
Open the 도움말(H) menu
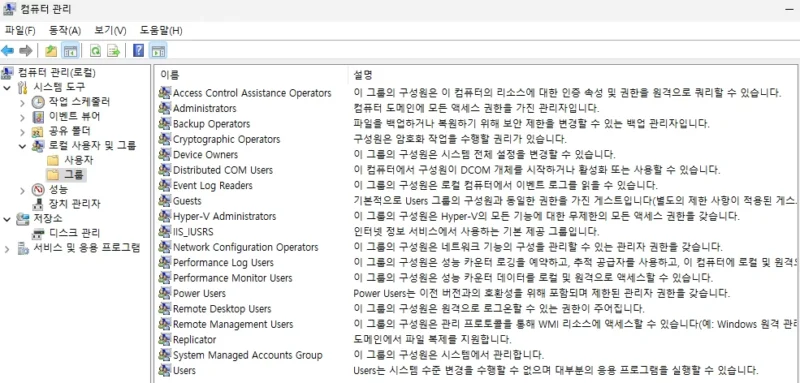(161, 31)
